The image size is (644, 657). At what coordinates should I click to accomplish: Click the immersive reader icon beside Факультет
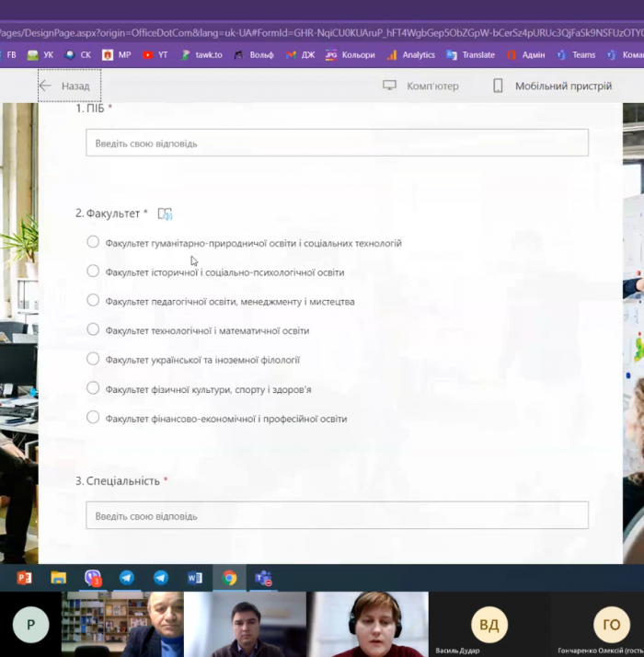coord(165,213)
